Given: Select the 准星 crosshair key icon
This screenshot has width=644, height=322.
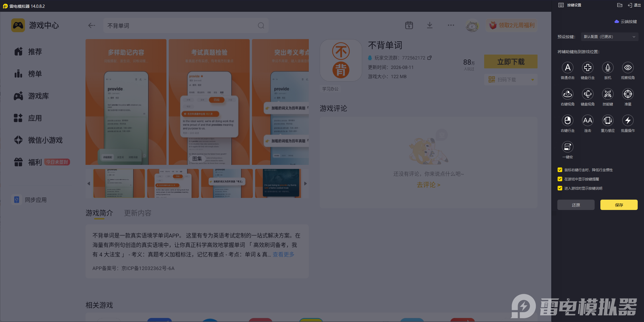Looking at the screenshot, I should [628, 94].
